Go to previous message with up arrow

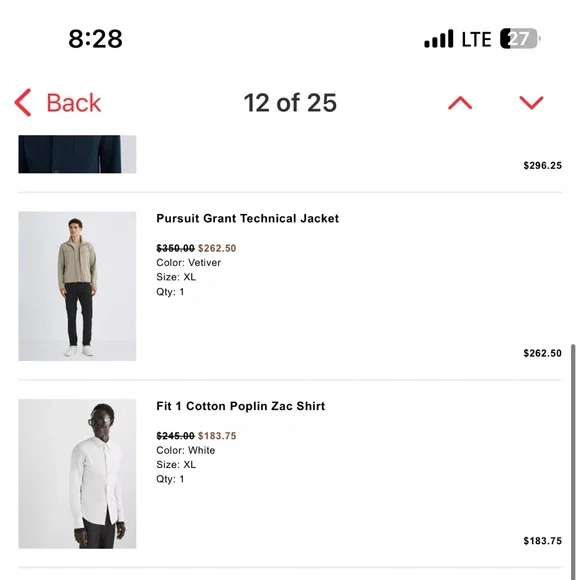click(460, 103)
